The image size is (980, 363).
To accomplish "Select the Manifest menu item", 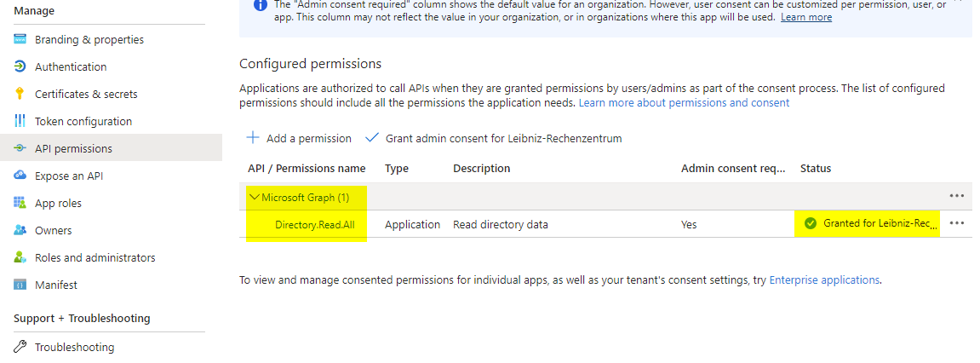I will (56, 285).
